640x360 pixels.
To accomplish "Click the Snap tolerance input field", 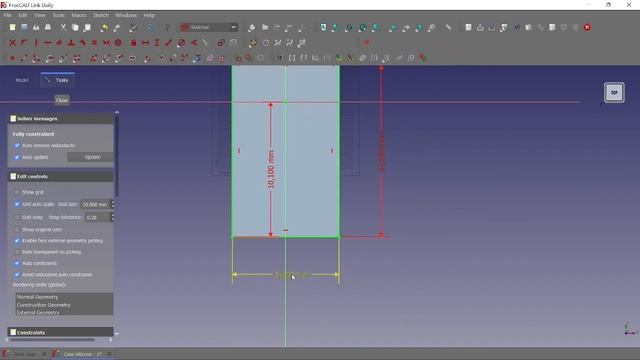I will pyautogui.click(x=98, y=217).
